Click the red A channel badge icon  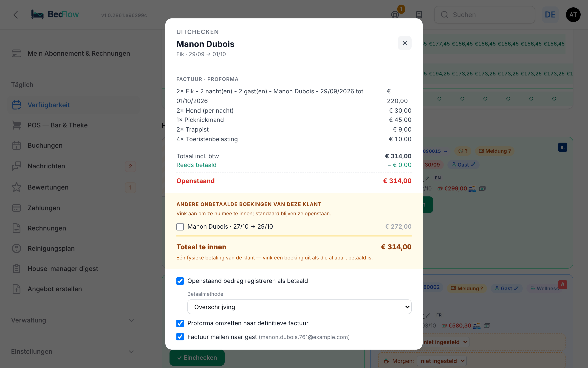[x=563, y=285]
